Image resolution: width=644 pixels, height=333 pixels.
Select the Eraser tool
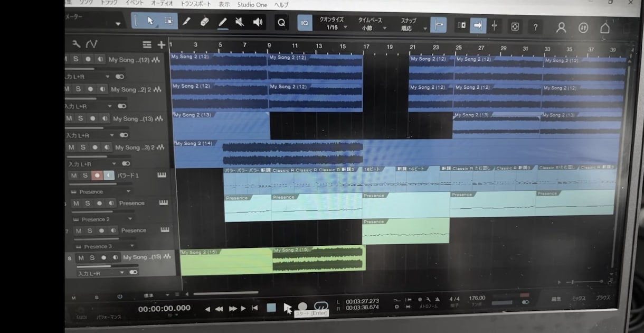[205, 22]
